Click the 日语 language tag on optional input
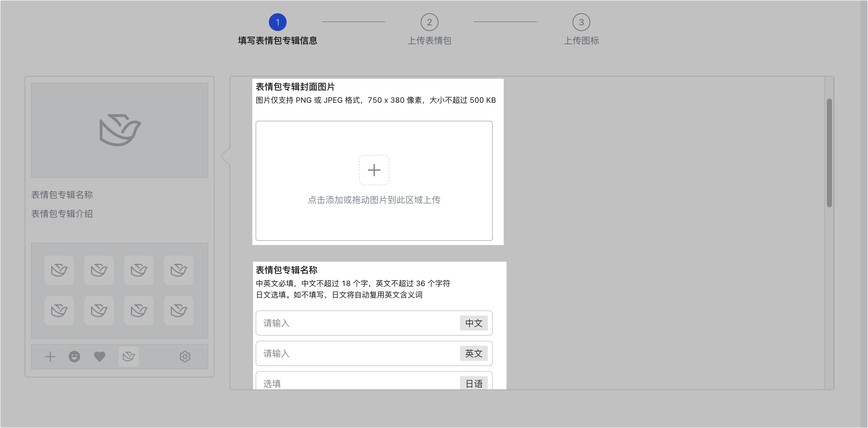Screen dimensions: 868x428 pyautogui.click(x=474, y=383)
